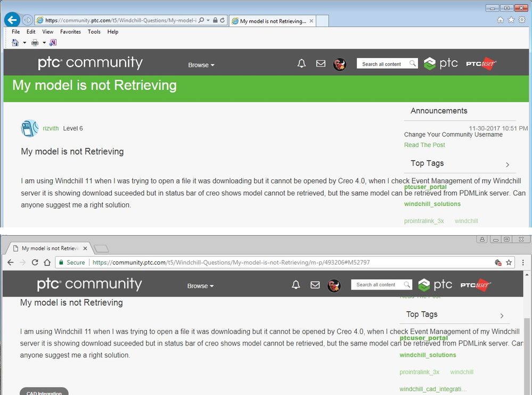Screen dimensions: 532x395
Task: Click print icon in IE command bar
Action: click(35, 43)
